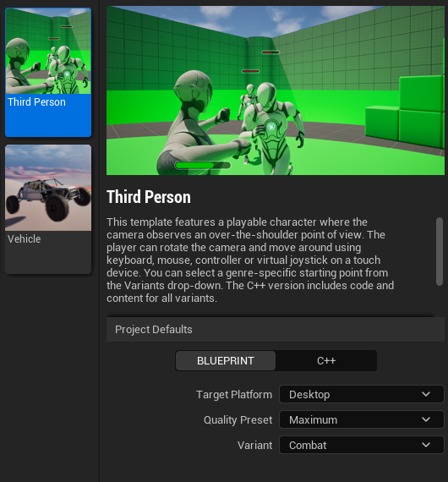This screenshot has width=448, height=482.
Task: Switch project type to BLUEPRINT
Action: click(x=226, y=360)
